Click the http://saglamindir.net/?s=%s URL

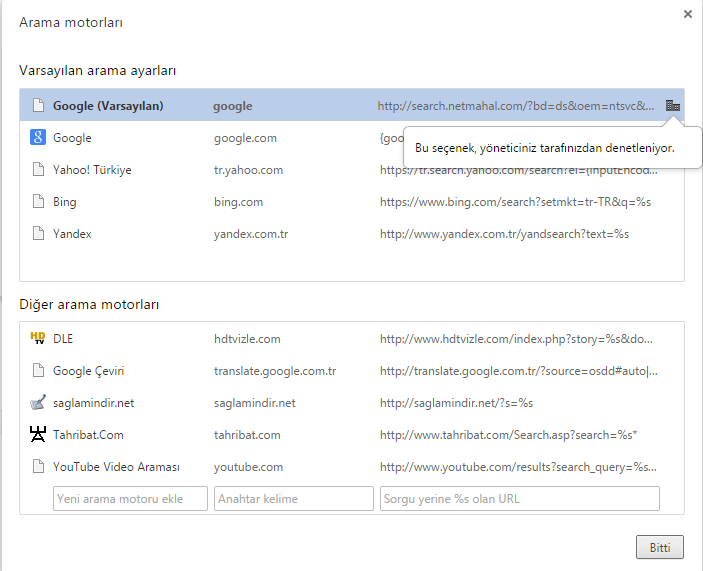coord(456,402)
